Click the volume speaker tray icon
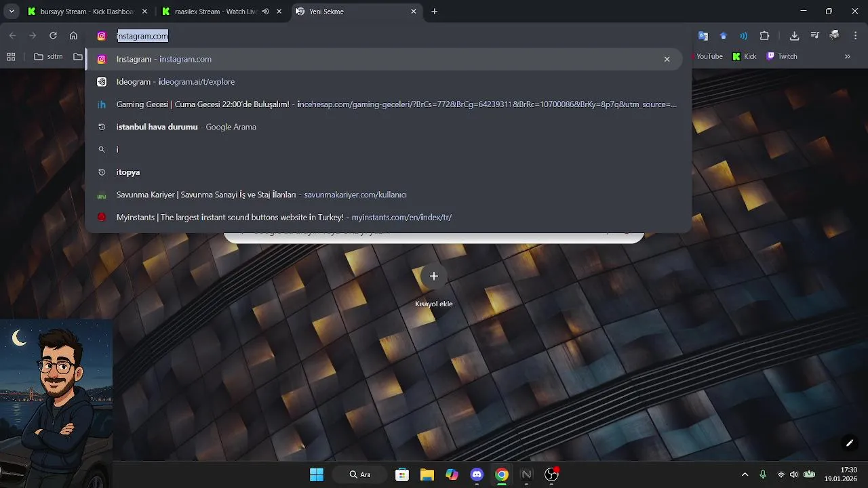This screenshot has width=868, height=488. pyautogui.click(x=793, y=474)
